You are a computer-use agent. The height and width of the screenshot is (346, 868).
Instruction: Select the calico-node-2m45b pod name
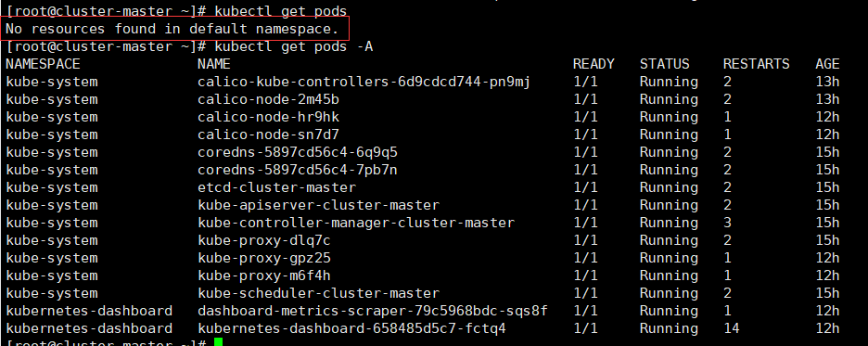pyautogui.click(x=268, y=99)
